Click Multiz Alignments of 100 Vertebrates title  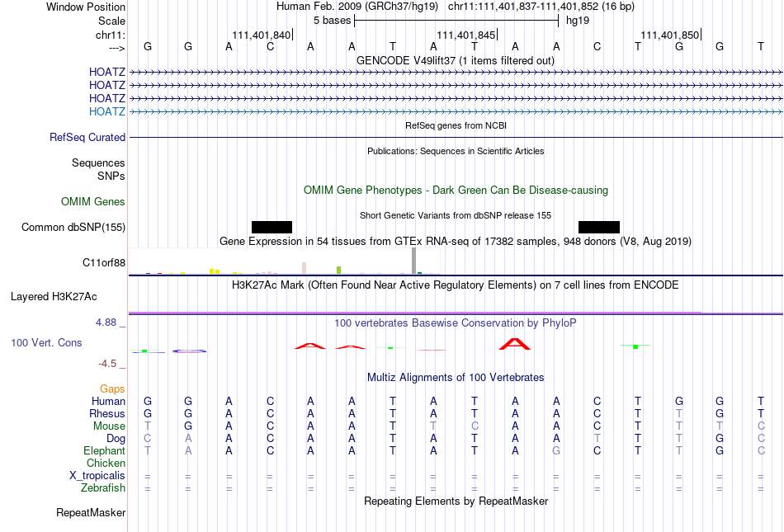456,377
